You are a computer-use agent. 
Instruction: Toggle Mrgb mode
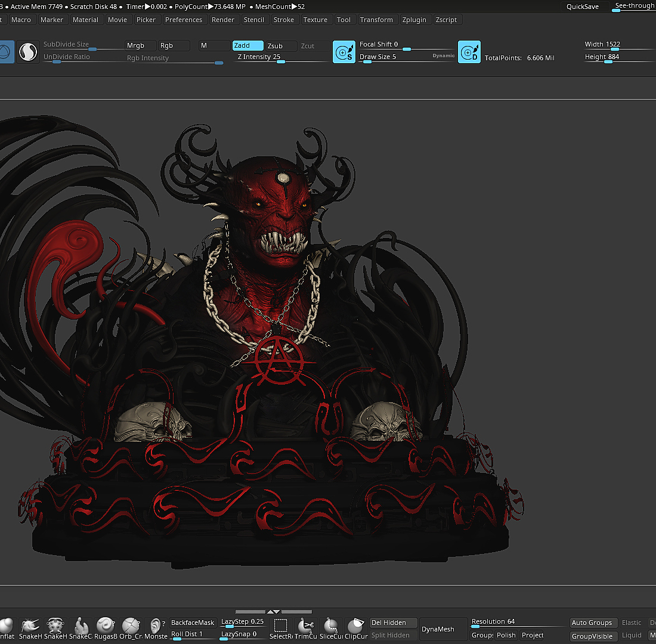pos(141,45)
